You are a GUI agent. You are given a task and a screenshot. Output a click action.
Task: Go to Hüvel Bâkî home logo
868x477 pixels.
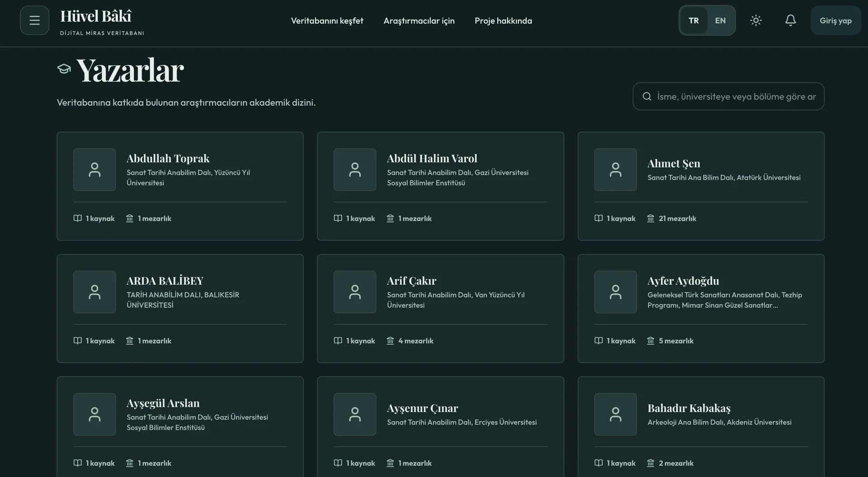[x=102, y=22]
